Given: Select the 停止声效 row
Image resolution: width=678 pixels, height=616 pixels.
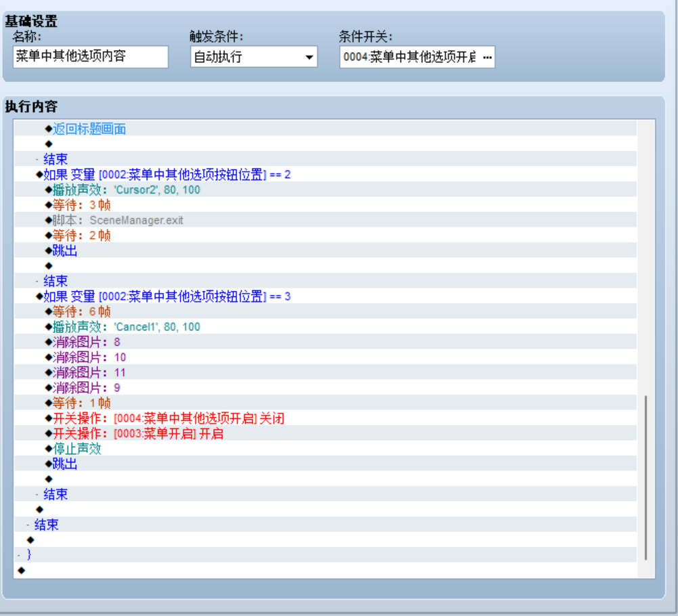Looking at the screenshot, I should pyautogui.click(x=325, y=449).
